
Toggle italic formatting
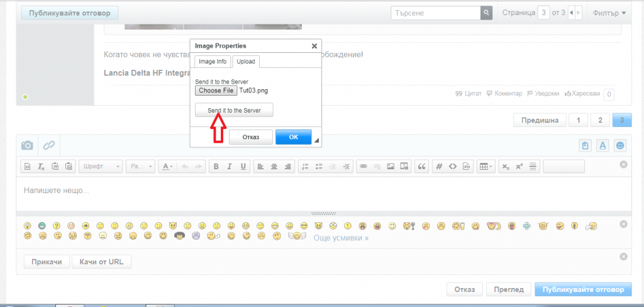click(x=230, y=167)
